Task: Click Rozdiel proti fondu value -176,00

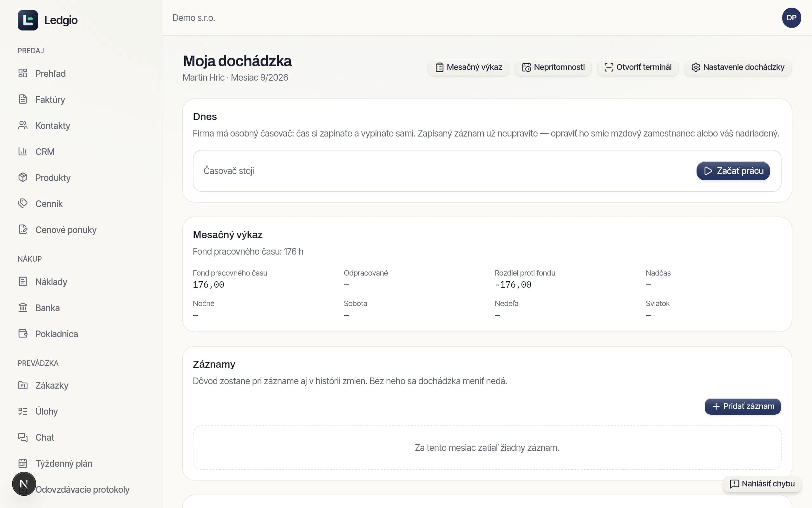Action: tap(513, 285)
